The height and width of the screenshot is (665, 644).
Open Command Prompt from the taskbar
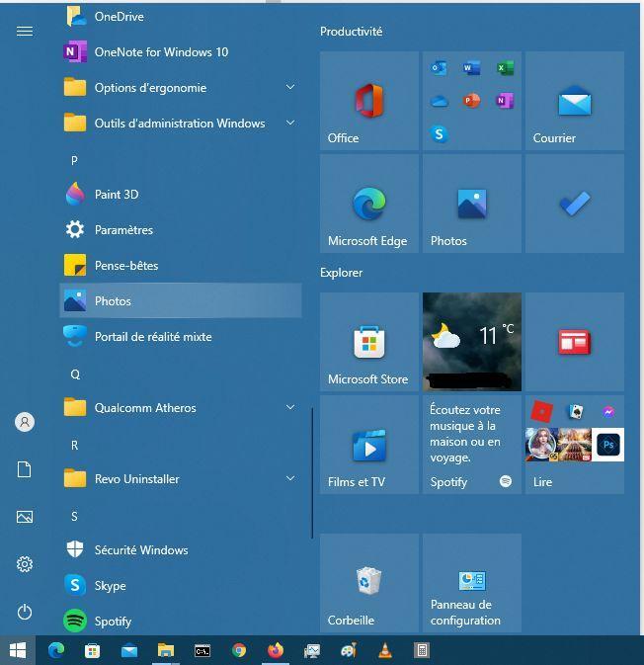click(x=202, y=650)
